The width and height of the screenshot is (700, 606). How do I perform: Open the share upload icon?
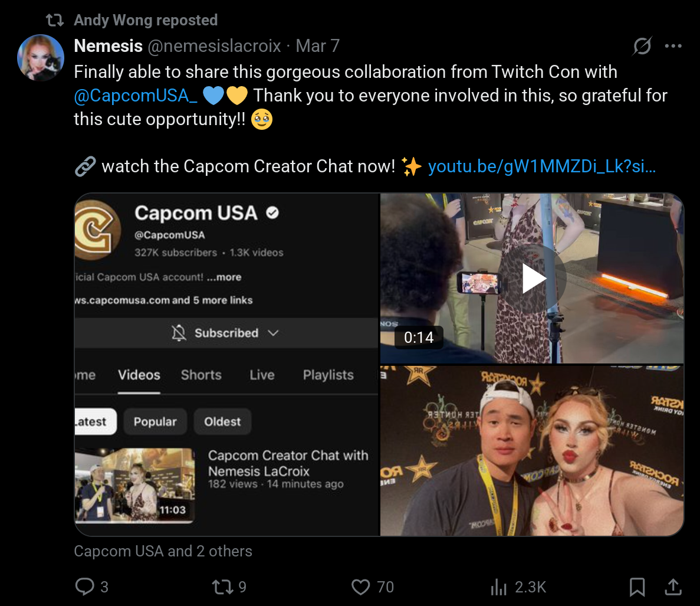click(673, 587)
